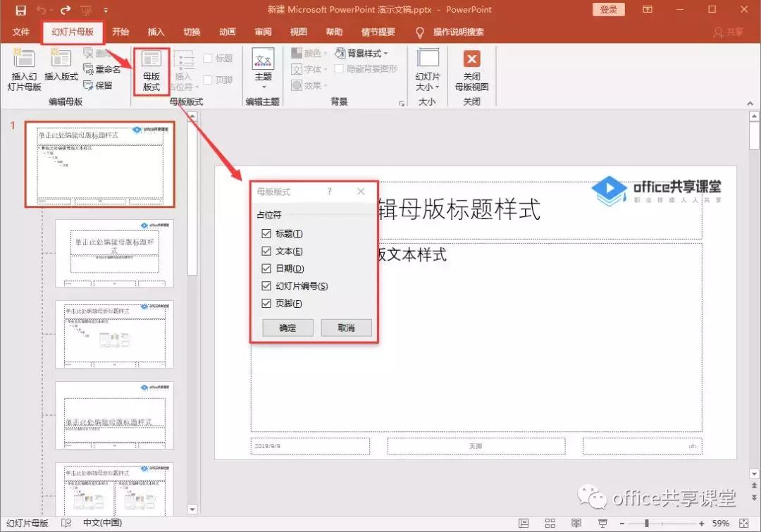Open the 效果 dropdown in the ribbon

(309, 85)
